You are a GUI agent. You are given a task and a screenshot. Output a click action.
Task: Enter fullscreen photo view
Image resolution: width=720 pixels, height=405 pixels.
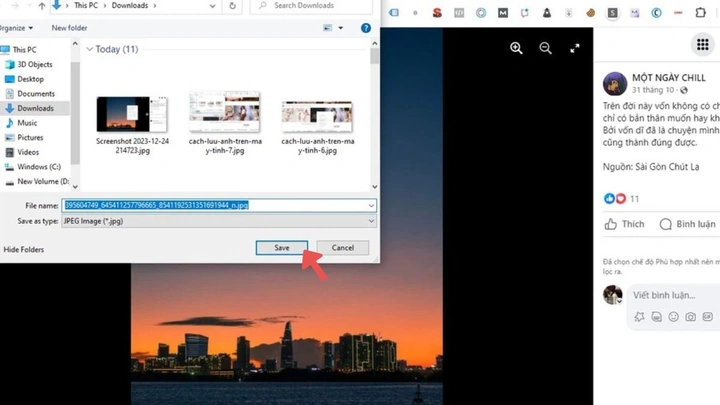574,48
